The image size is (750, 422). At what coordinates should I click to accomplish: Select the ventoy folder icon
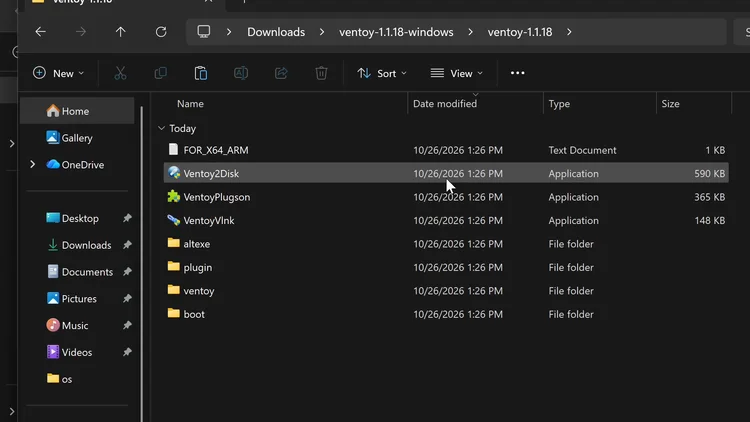[174, 290]
